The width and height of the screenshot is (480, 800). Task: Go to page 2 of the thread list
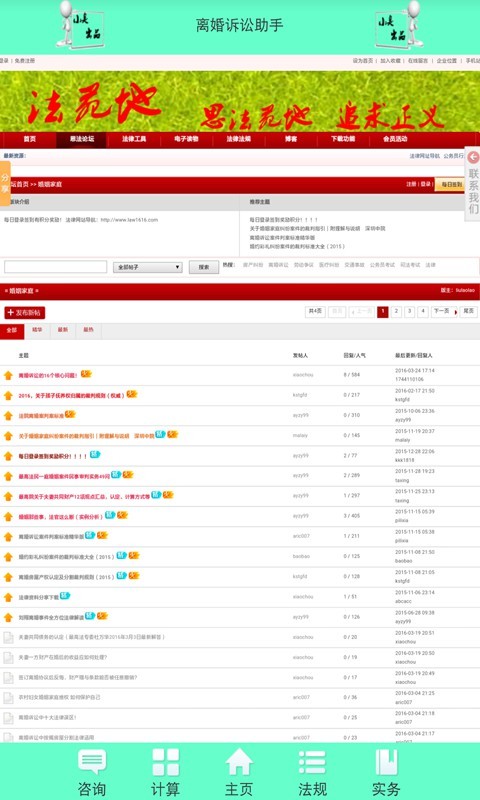[396, 312]
